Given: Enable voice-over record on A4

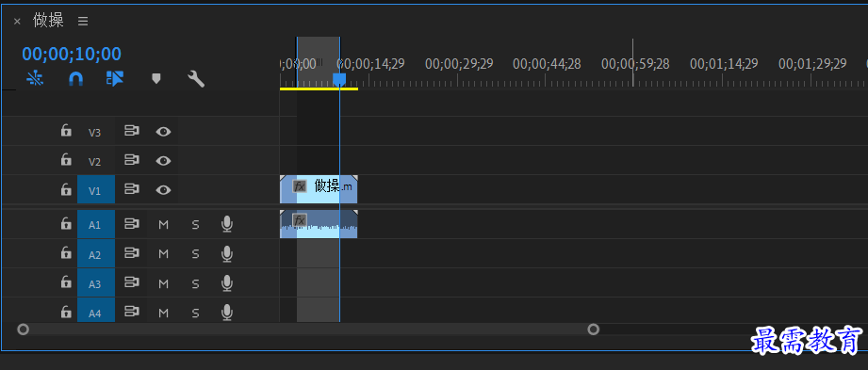Looking at the screenshot, I should (x=227, y=313).
